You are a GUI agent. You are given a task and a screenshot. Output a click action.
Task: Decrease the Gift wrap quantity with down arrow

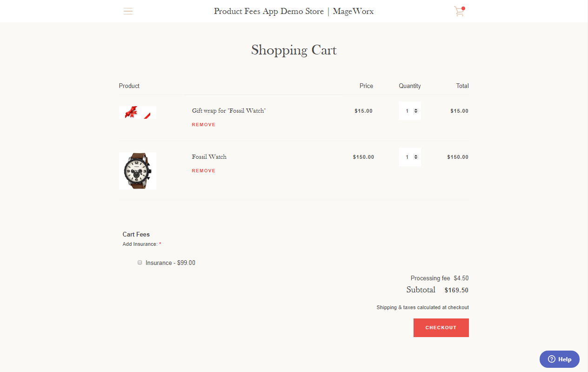pyautogui.click(x=416, y=112)
